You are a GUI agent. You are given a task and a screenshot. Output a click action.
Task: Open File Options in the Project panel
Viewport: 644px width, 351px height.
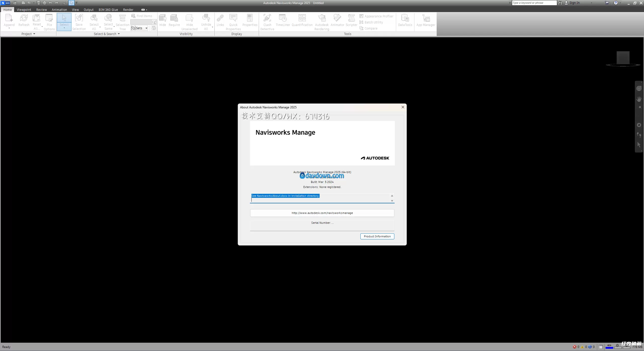tap(49, 22)
